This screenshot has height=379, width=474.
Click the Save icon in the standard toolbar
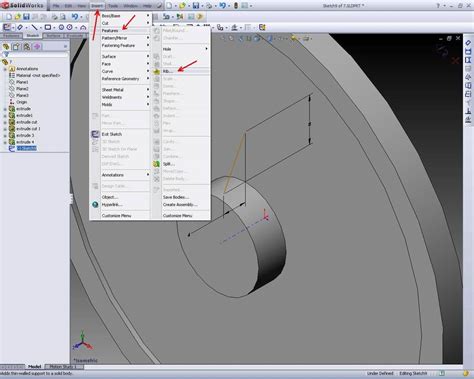(x=26, y=16)
